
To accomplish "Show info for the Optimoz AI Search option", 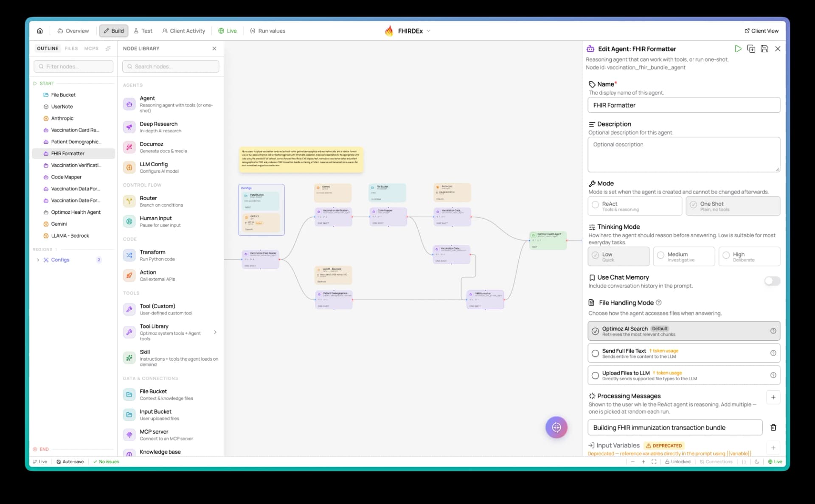I will tap(773, 331).
